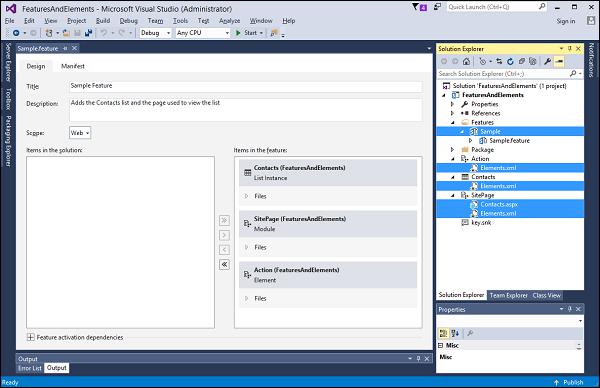
Task: Expand Feature activation dependencies section
Action: [x=31, y=337]
